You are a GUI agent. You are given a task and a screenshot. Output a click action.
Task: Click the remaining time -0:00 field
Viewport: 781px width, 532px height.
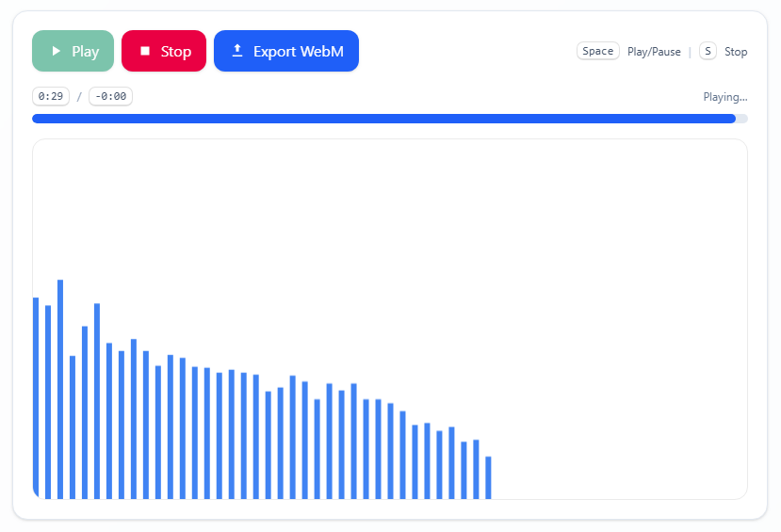point(110,96)
